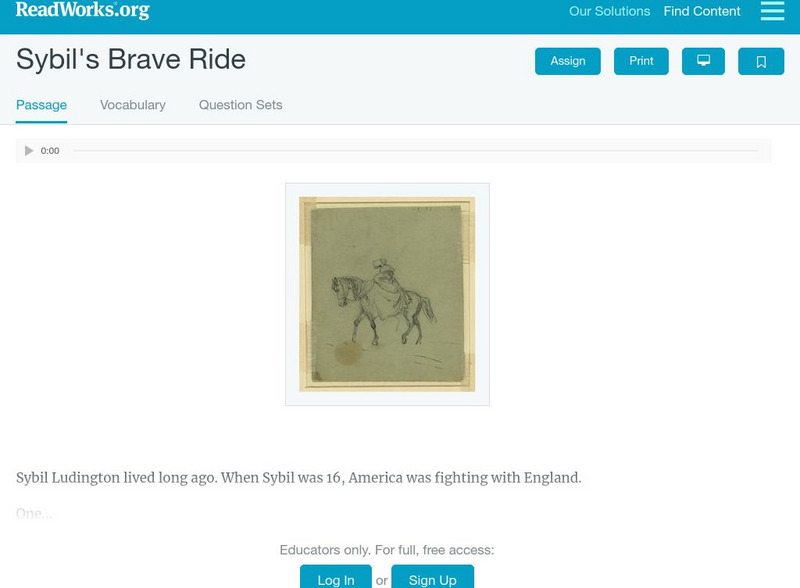This screenshot has height=588, width=800.
Task: Open Our Solutions menu
Action: click(609, 12)
